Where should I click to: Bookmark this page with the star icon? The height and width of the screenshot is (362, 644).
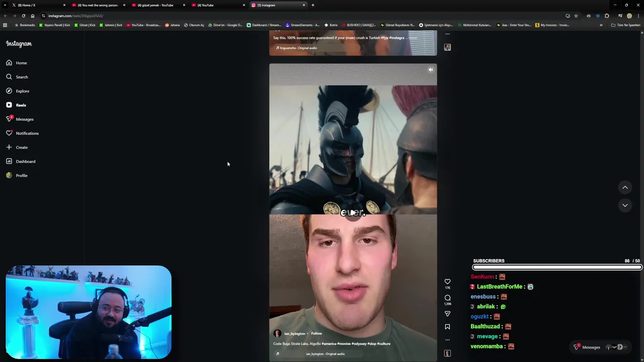(x=576, y=16)
